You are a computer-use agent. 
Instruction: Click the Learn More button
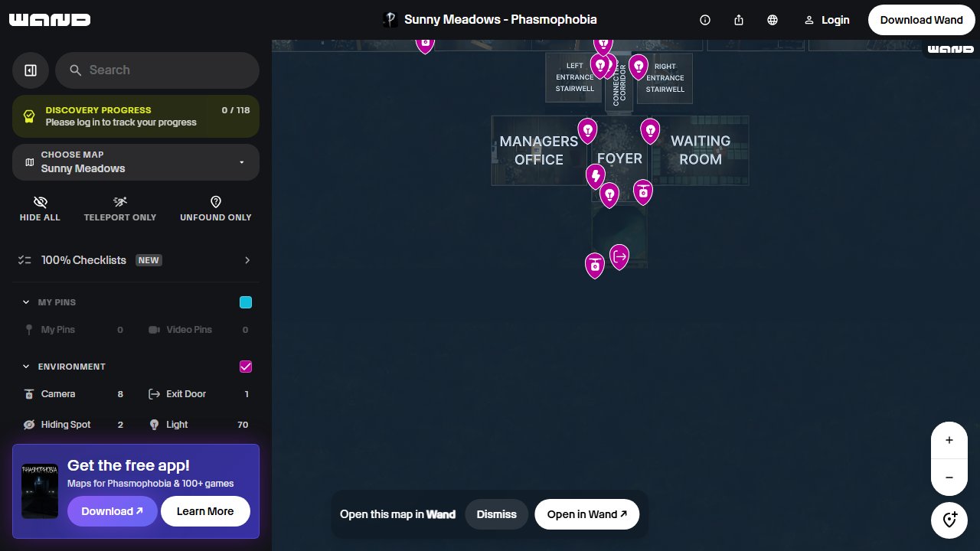point(205,511)
